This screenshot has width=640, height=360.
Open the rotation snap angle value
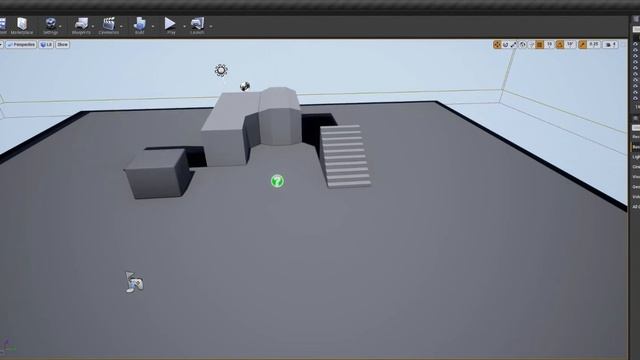point(570,44)
